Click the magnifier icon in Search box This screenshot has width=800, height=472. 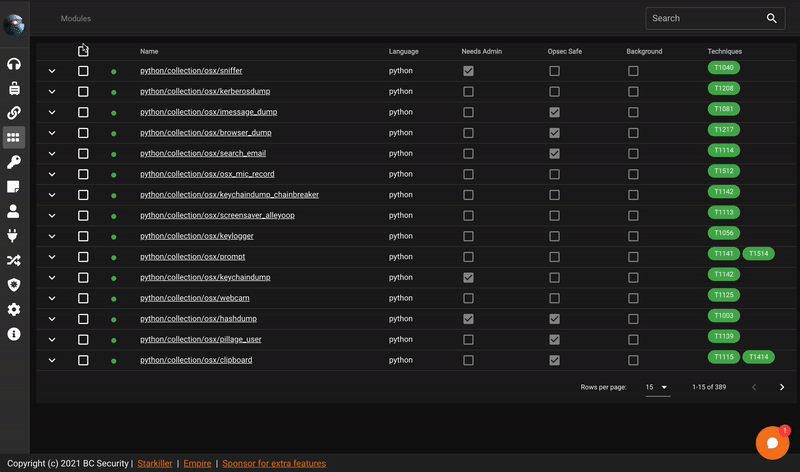click(771, 18)
